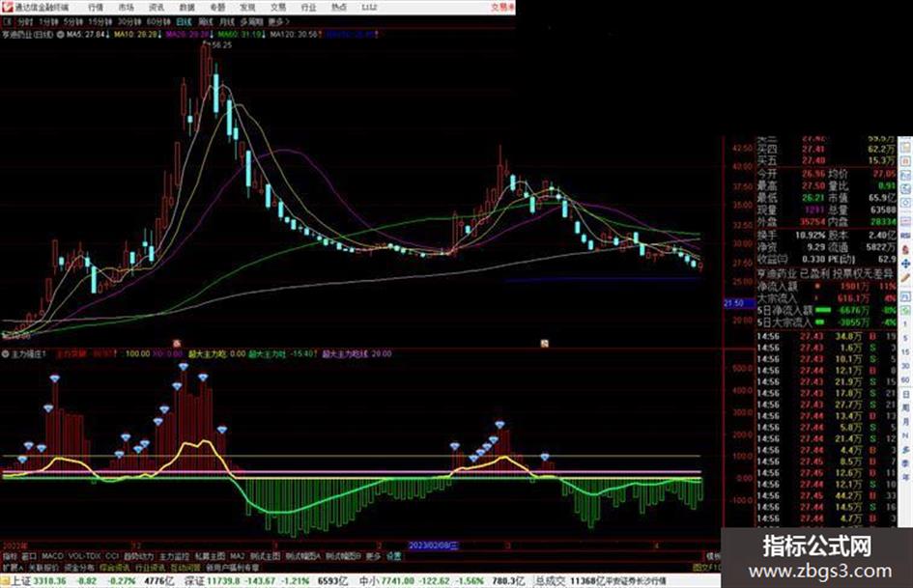Select the CCI indicator tab
Image resolution: width=913 pixels, height=588 pixels.
point(112,556)
